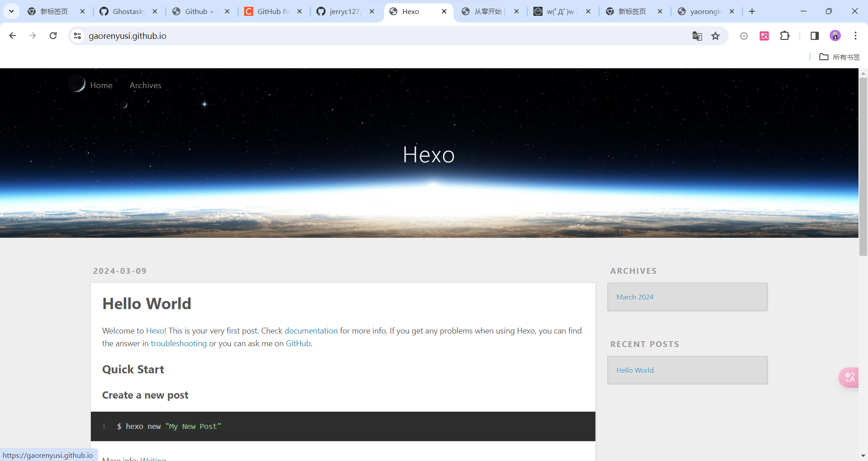The height and width of the screenshot is (461, 868).
Task: Close the jerryc127 tab
Action: (372, 11)
